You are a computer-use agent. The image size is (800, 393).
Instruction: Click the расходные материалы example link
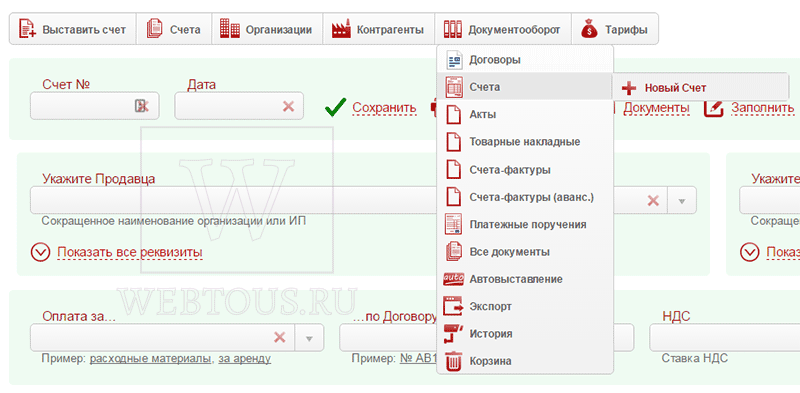[x=150, y=359]
